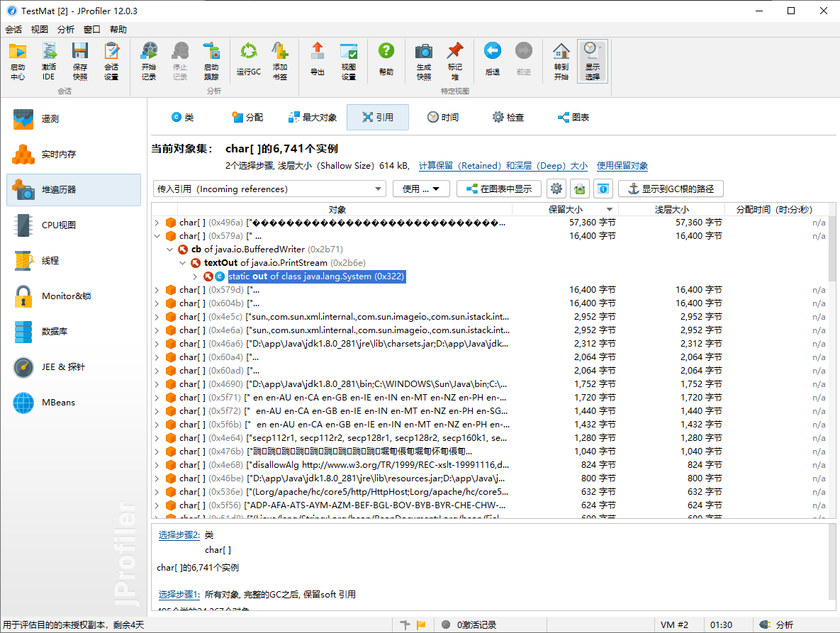Open the Databases sidebar section
The image size is (840, 633).
point(74,332)
